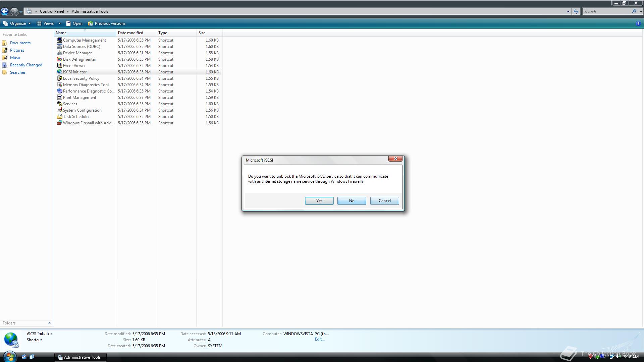Image resolution: width=644 pixels, height=362 pixels.
Task: Click the Windows Start orb
Action: tap(9, 357)
